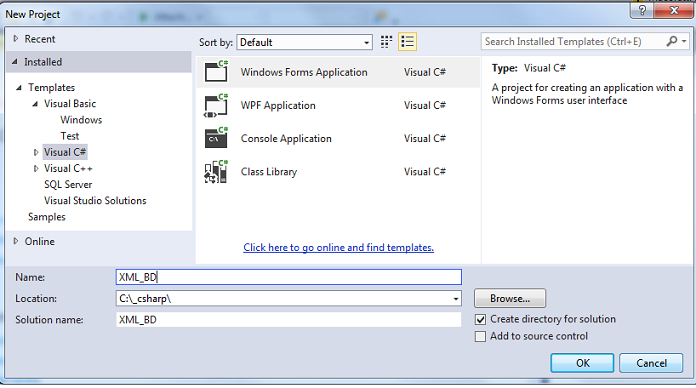
Task: Select the WPF Application template icon
Action: pyautogui.click(x=216, y=105)
